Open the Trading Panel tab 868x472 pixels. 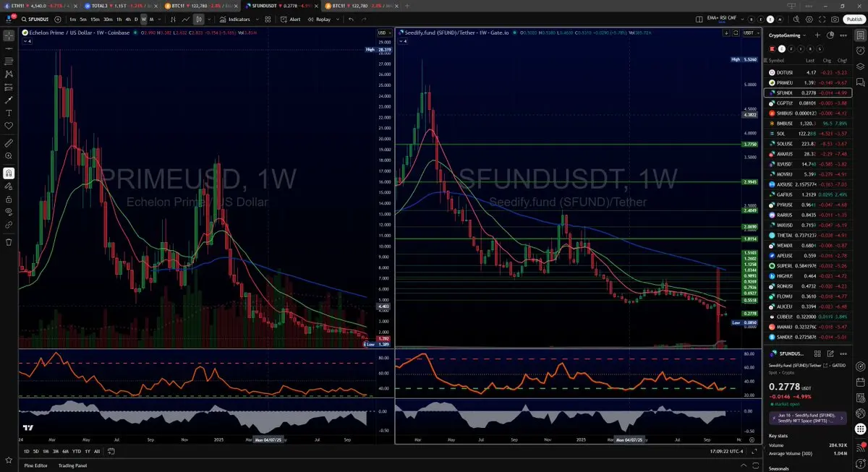(72, 465)
